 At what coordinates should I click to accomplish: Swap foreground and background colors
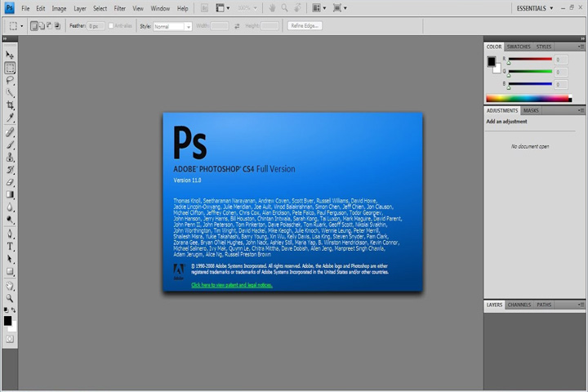pyautogui.click(x=14, y=310)
